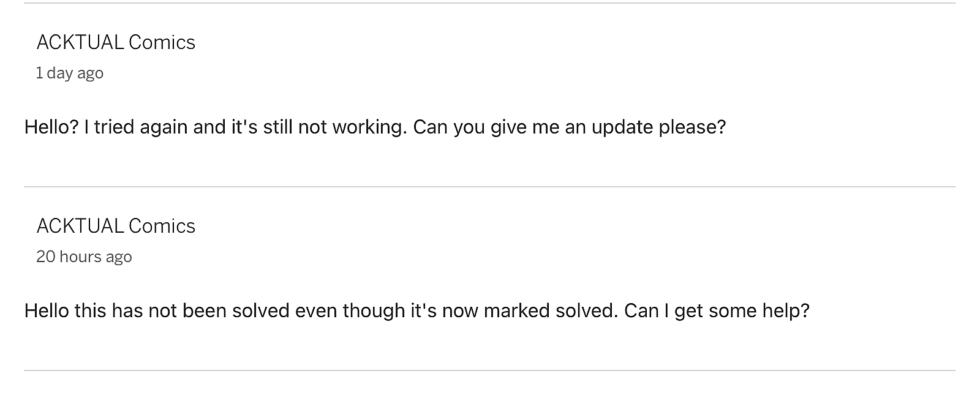
Task: Click the word 'Hello?' starting the first comment
Action: coord(51,127)
